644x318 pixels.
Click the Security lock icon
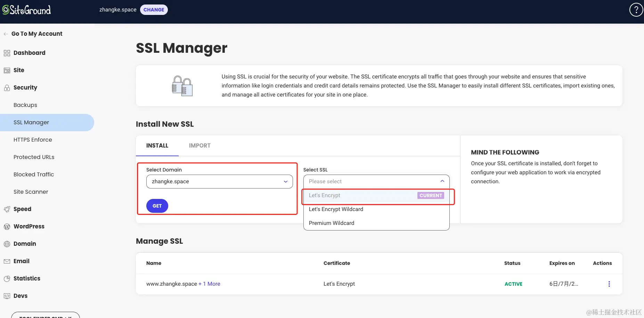pos(7,88)
